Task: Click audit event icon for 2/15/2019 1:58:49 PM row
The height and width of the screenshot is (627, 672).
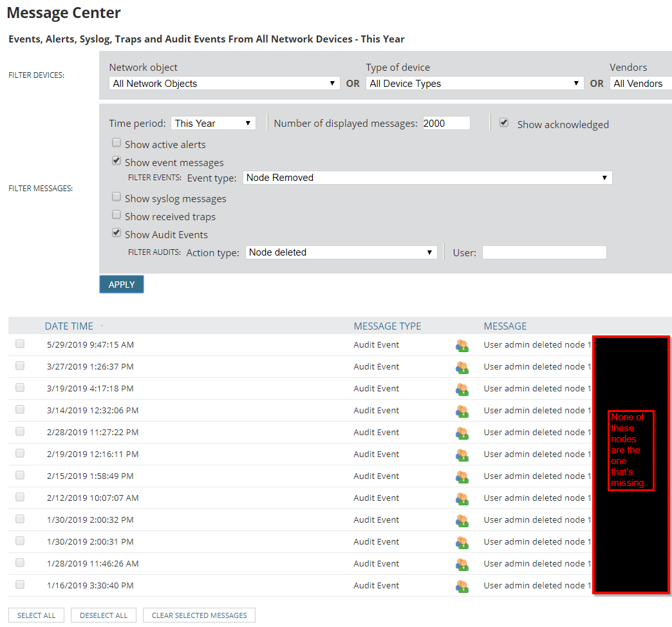Action: [x=462, y=476]
